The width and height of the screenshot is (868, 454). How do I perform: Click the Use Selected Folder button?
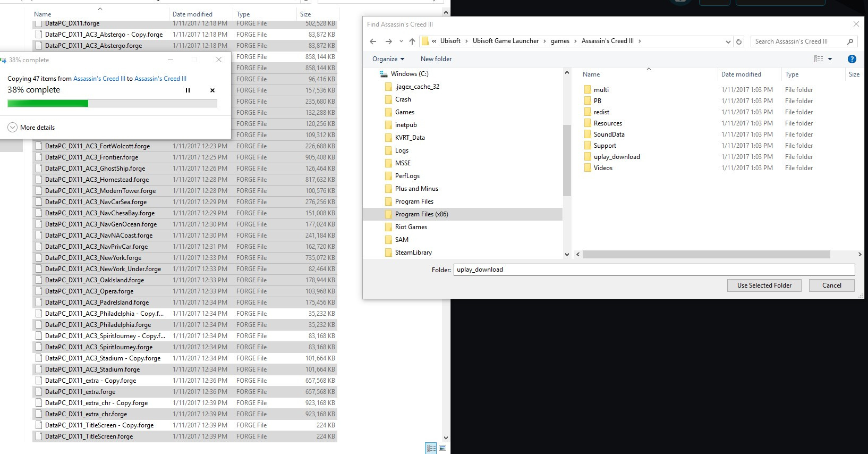pos(764,285)
